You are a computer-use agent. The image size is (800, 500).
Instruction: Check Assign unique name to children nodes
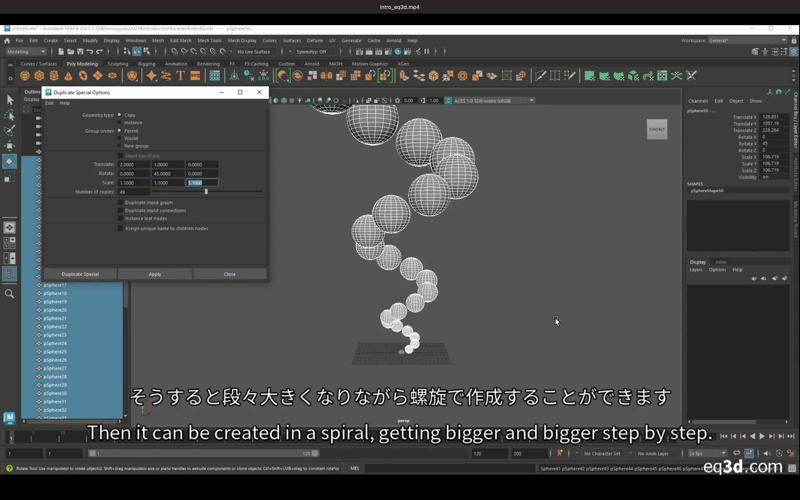point(121,228)
